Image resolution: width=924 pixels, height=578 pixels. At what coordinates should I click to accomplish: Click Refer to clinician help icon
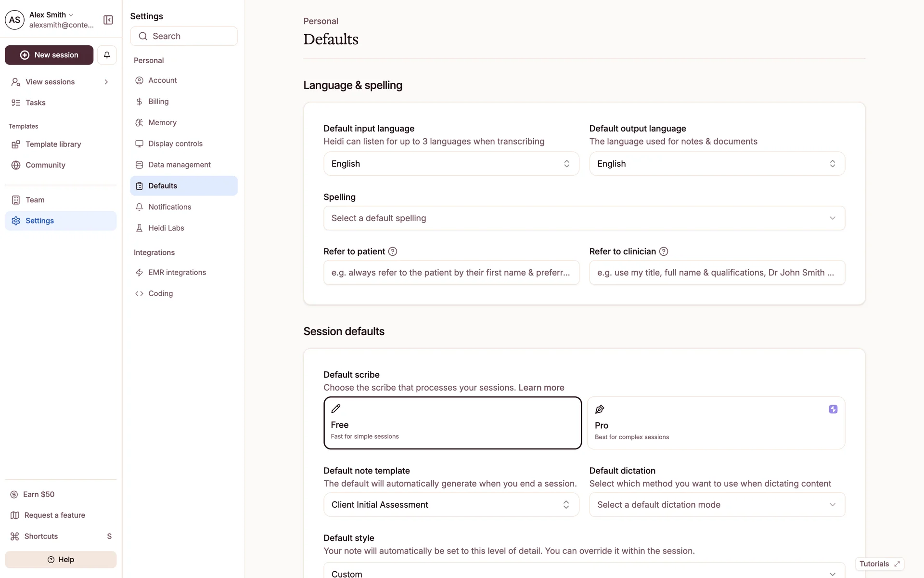coord(664,251)
